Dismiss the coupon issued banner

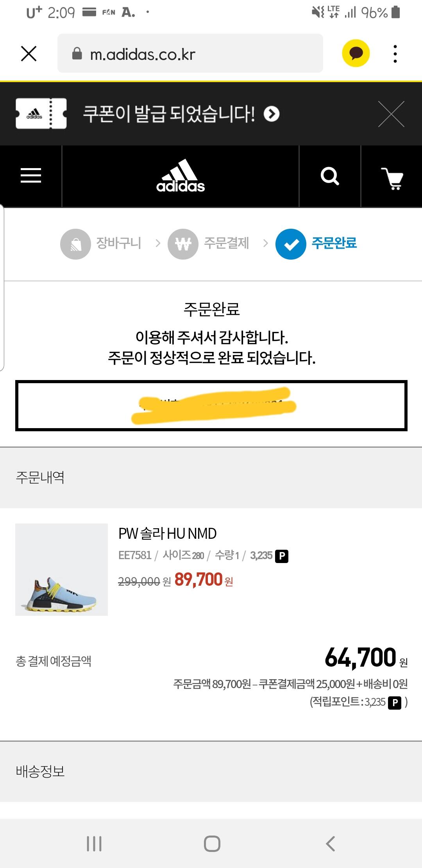click(x=391, y=114)
